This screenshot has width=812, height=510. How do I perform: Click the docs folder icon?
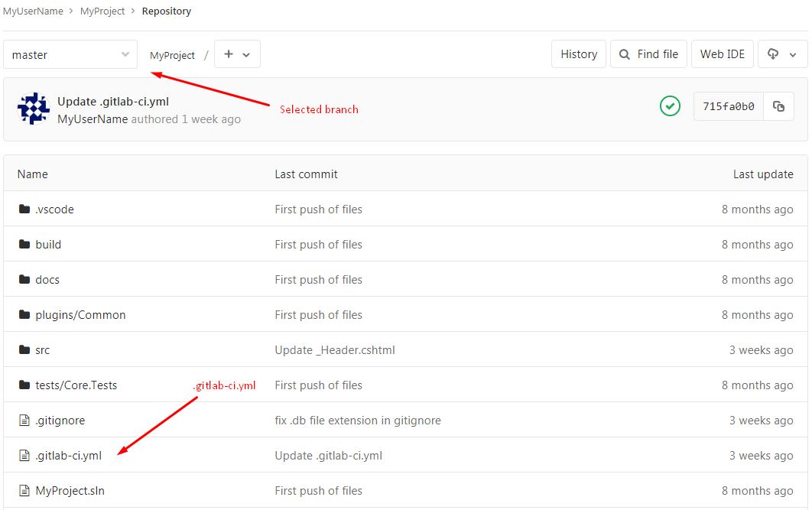tap(24, 280)
